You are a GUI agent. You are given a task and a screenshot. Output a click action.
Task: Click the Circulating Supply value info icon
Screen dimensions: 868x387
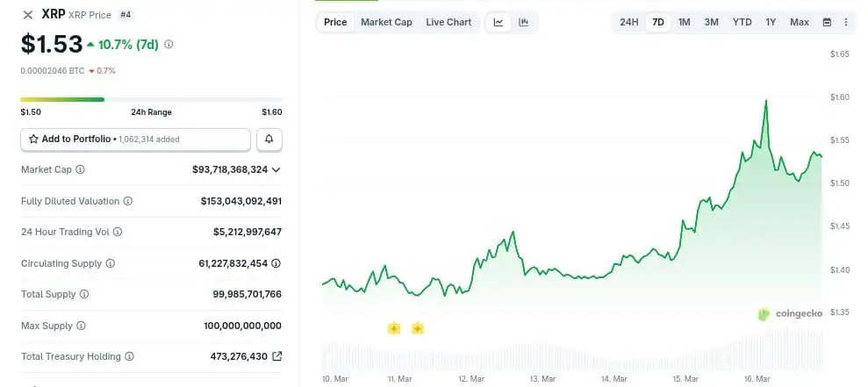point(276,263)
